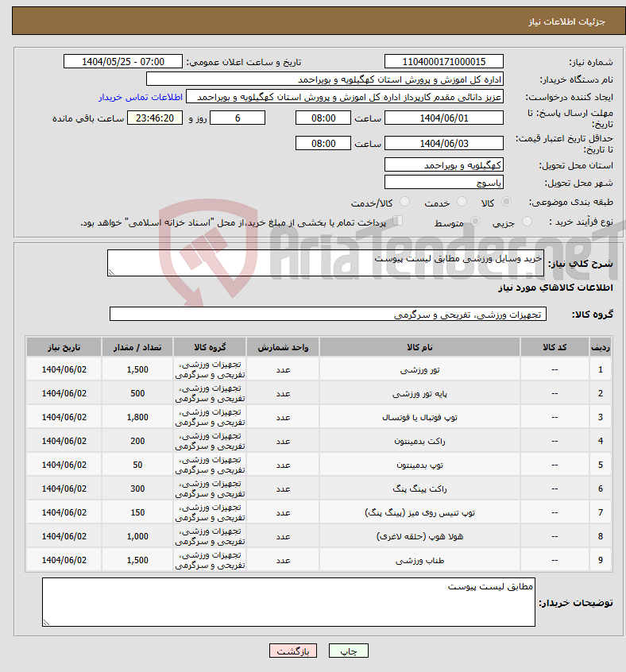Click the buyer organization name field
Screen dimensions: 626x672
coord(325,79)
